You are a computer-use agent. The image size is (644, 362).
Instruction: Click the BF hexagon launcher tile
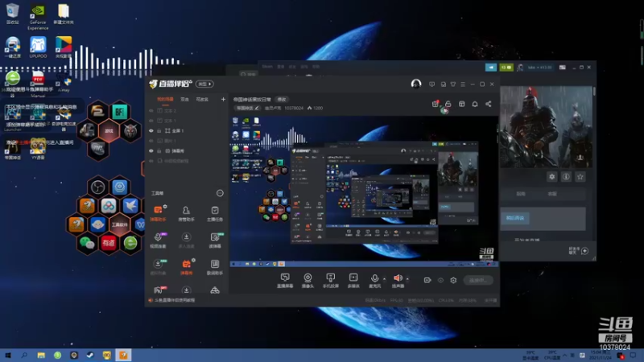(x=119, y=112)
